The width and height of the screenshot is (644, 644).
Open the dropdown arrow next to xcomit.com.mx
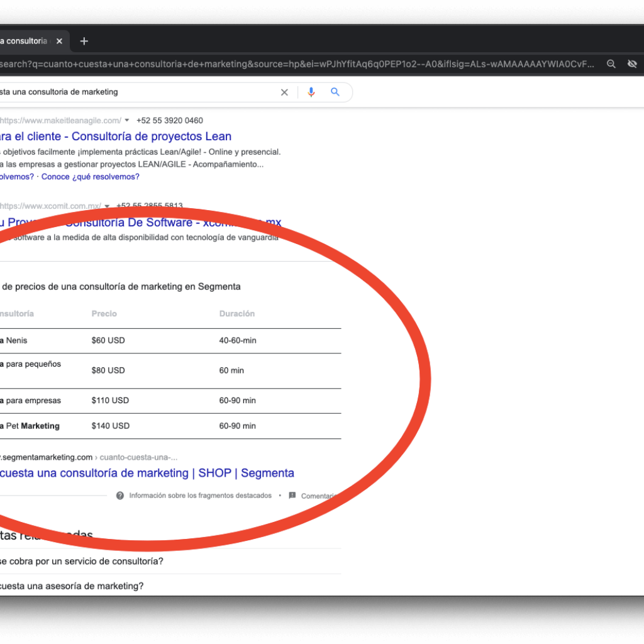click(107, 206)
